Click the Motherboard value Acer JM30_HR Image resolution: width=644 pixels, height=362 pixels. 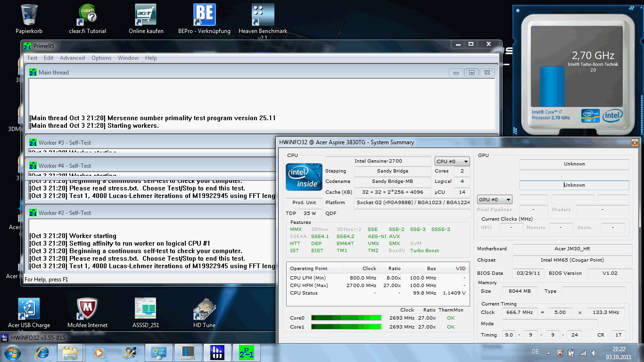(572, 248)
